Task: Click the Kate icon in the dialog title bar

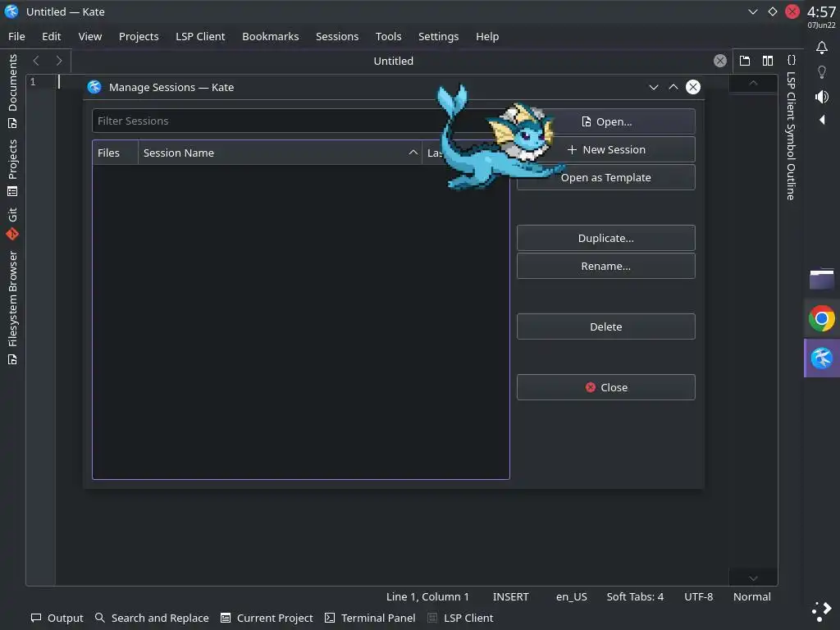Action: click(95, 87)
